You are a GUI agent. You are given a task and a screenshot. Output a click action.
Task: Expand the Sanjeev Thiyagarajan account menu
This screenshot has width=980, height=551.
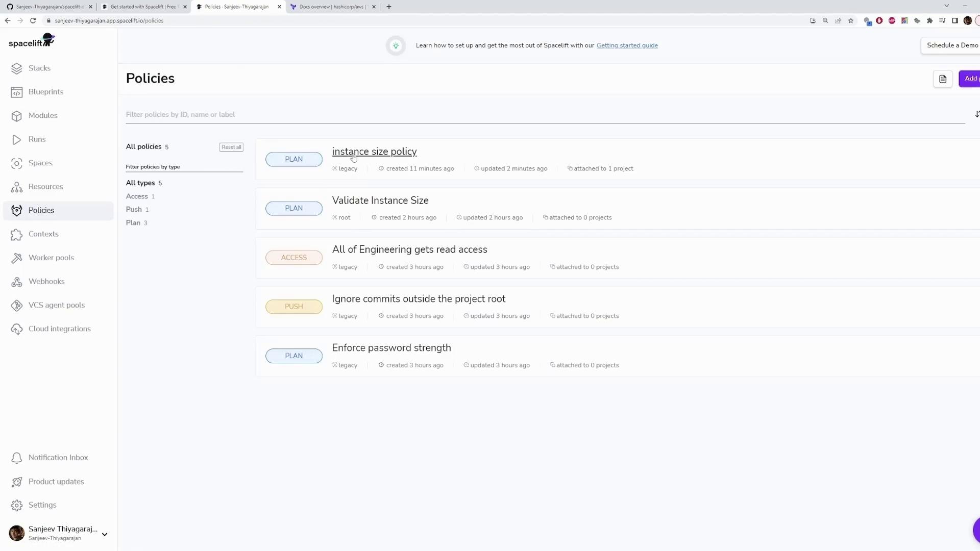105,534
